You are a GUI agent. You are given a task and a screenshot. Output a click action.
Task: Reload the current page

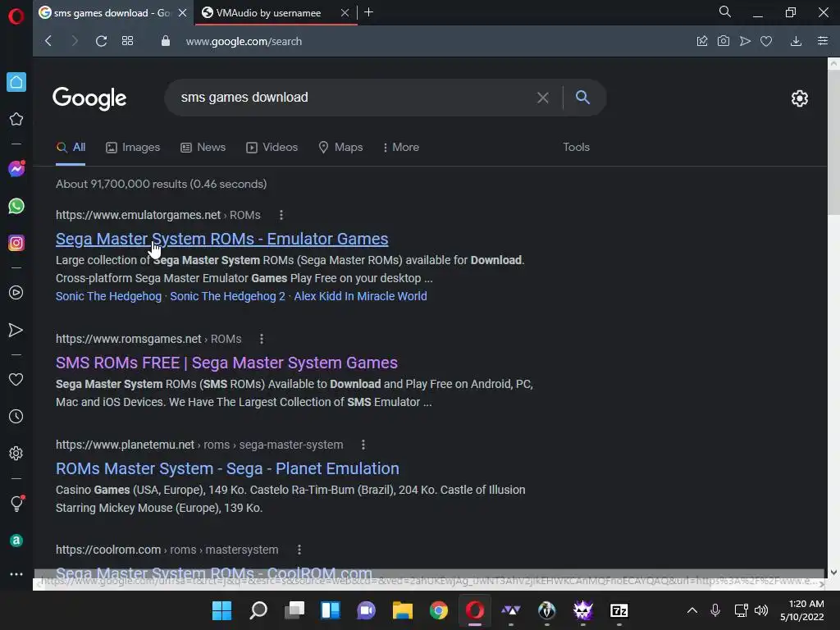(101, 41)
